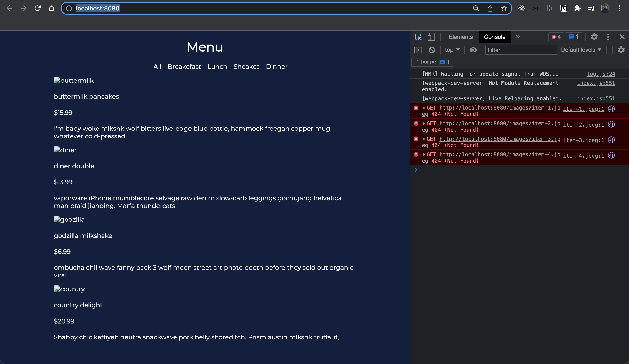
Task: Open DevTools customize three-dot menu
Action: 608,37
